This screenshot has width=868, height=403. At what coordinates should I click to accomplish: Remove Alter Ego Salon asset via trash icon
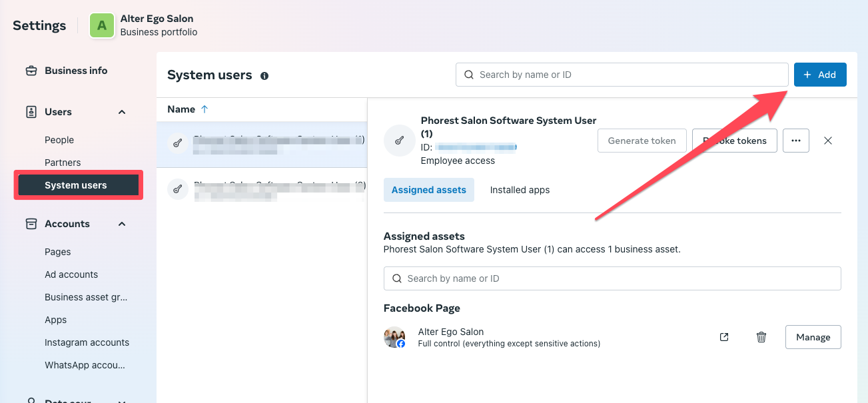761,337
